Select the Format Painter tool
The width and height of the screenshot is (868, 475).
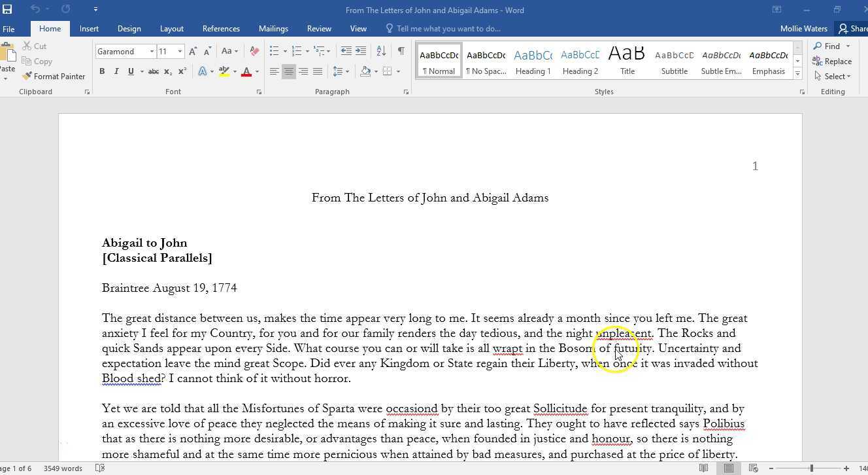[54, 76]
